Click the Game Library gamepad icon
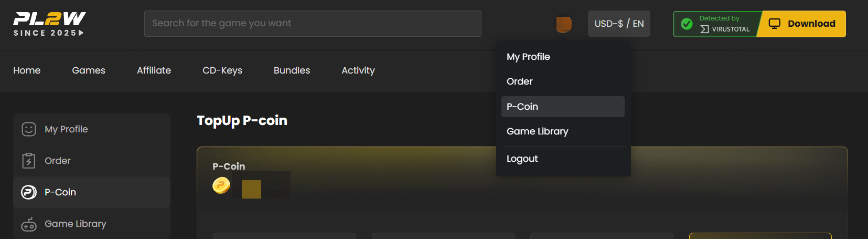Image resolution: width=868 pixels, height=239 pixels. pyautogui.click(x=29, y=224)
